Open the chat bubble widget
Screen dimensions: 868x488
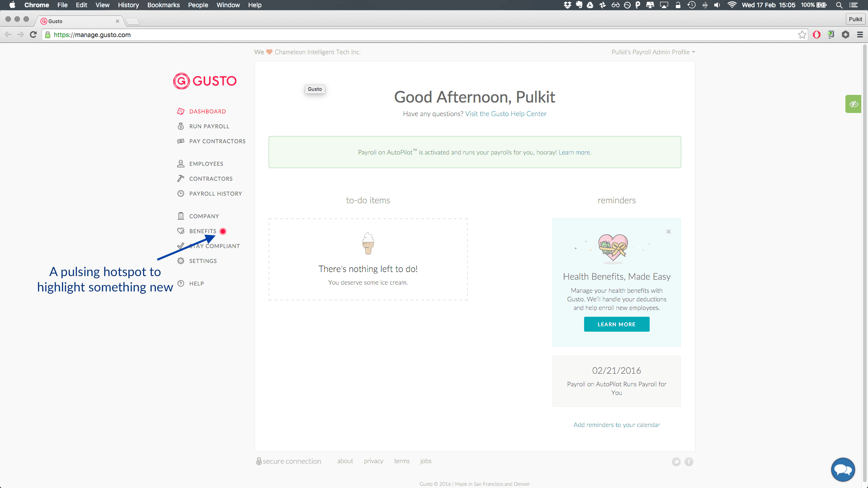pyautogui.click(x=843, y=470)
